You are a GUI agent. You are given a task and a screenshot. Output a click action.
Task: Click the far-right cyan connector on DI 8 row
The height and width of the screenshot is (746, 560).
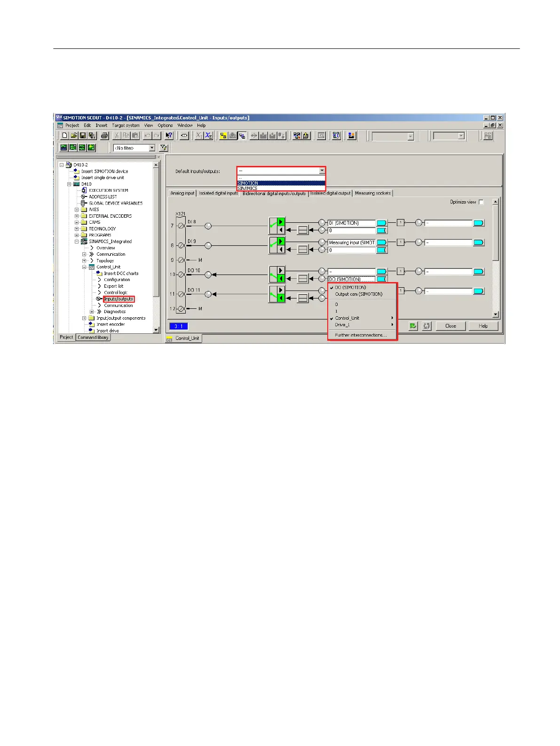click(479, 223)
